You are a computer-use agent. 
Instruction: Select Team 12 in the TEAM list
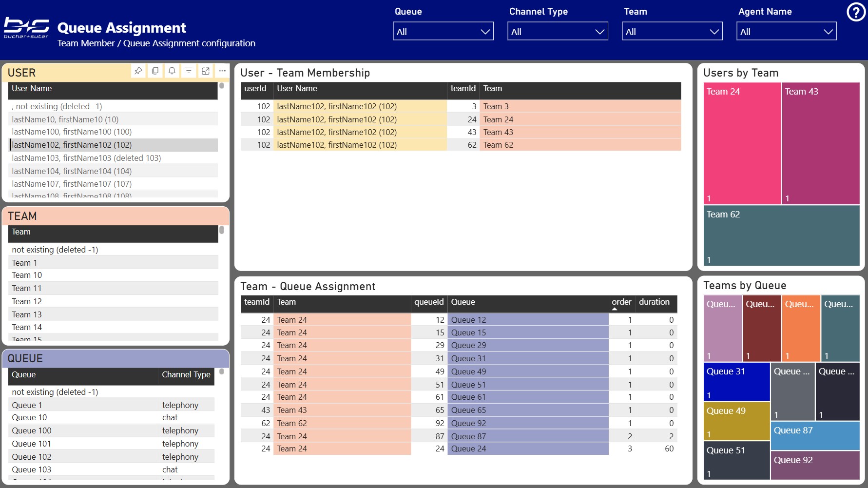pos(27,301)
